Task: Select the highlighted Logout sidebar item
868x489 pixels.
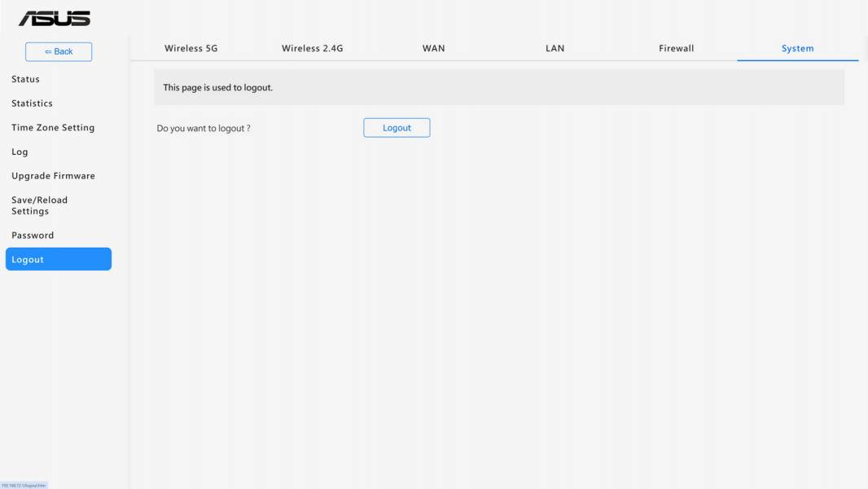Action: click(x=59, y=259)
